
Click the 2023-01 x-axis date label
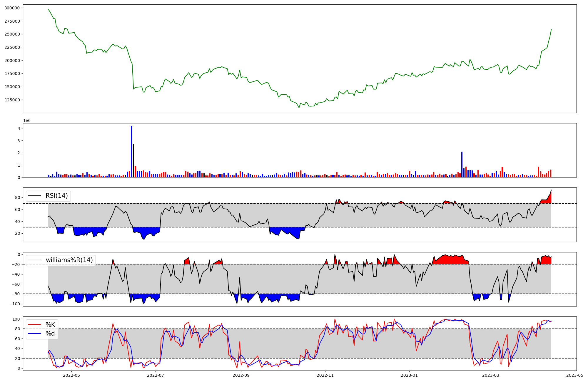coord(409,375)
